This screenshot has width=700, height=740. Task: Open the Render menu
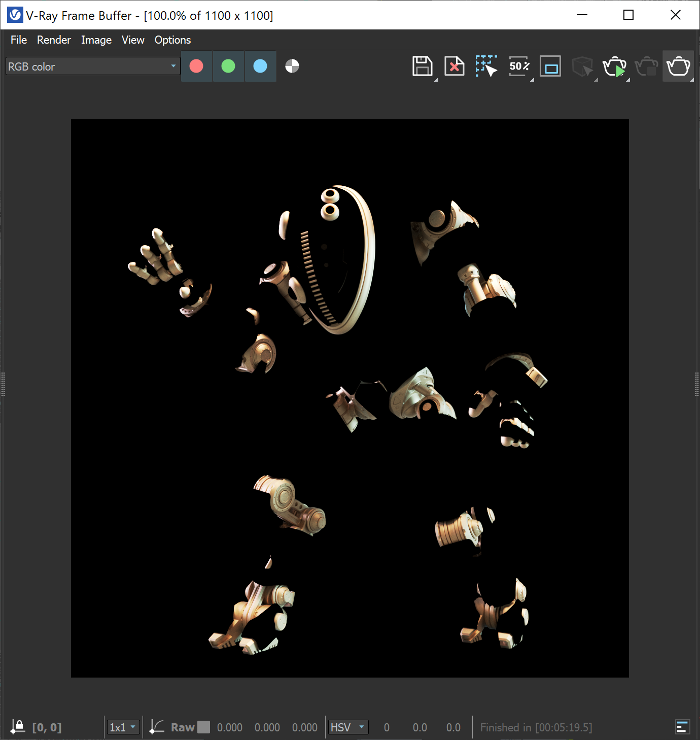[x=53, y=40]
